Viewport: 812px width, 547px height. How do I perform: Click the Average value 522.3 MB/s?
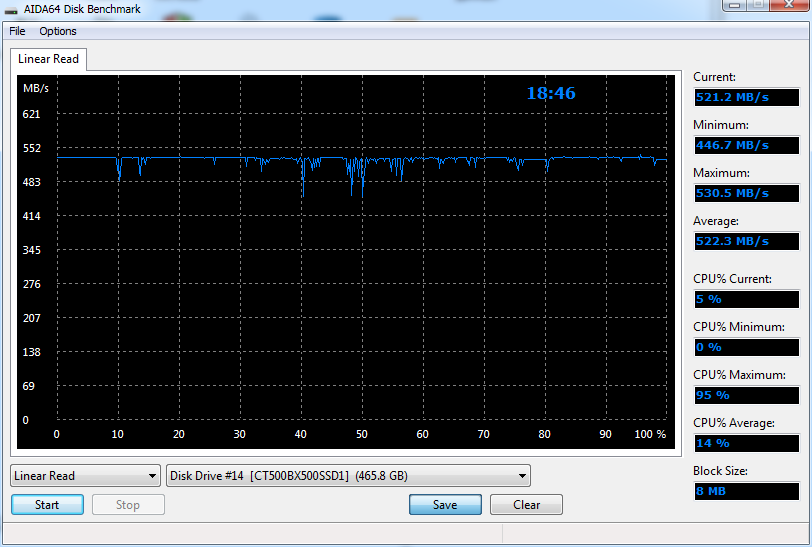click(747, 241)
